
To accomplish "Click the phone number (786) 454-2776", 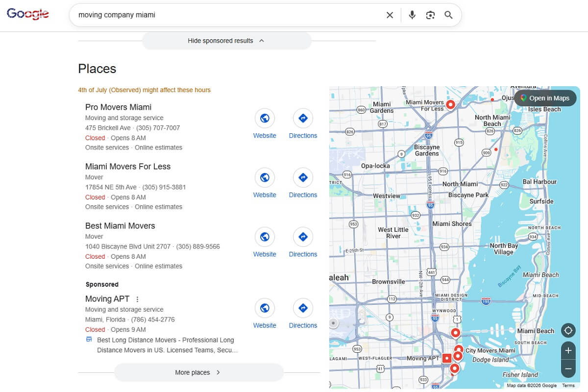I will pyautogui.click(x=153, y=319).
